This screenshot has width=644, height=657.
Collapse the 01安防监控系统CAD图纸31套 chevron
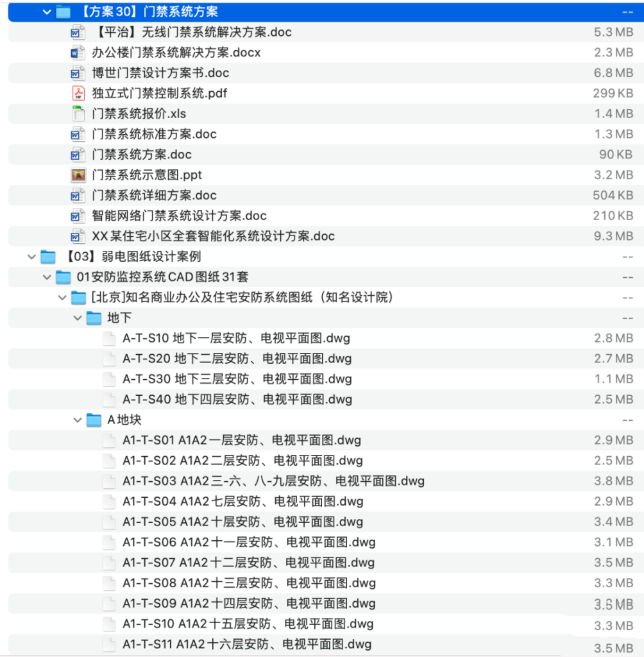pos(46,277)
